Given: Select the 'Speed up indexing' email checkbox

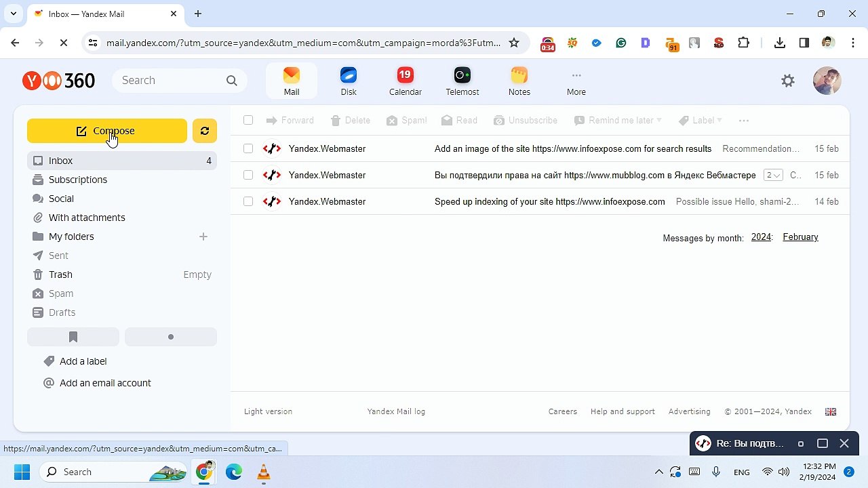Looking at the screenshot, I should (x=248, y=201).
